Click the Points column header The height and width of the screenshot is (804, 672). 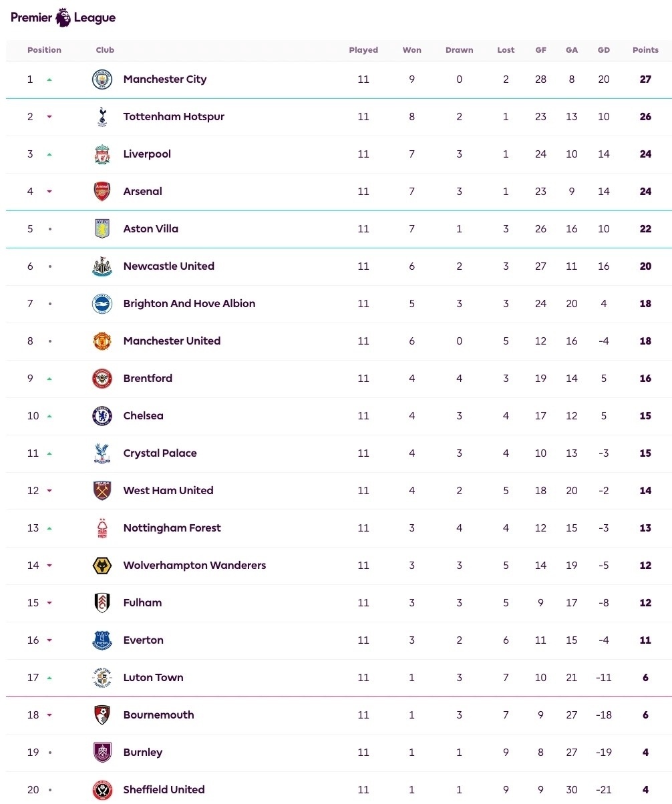click(x=645, y=50)
